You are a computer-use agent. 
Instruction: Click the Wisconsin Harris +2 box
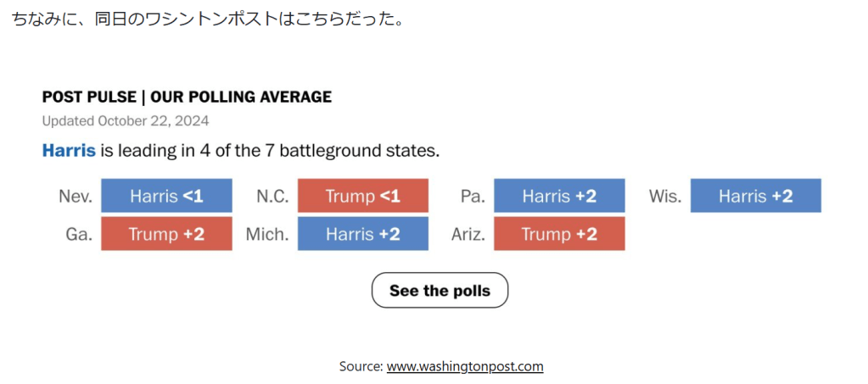coord(755,196)
